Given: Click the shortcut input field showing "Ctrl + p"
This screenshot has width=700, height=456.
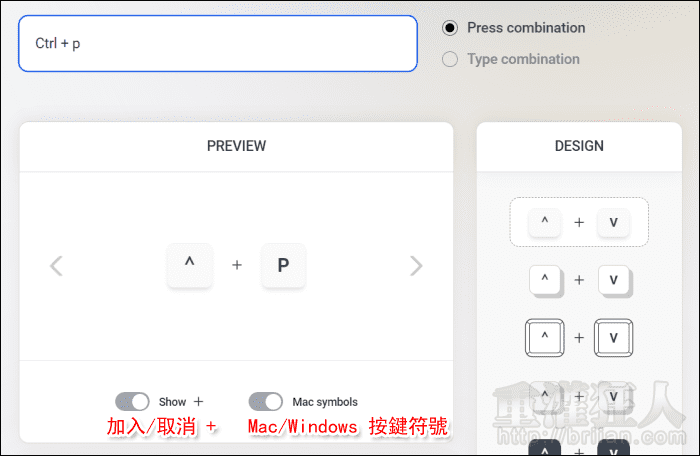Looking at the screenshot, I should click(x=217, y=44).
